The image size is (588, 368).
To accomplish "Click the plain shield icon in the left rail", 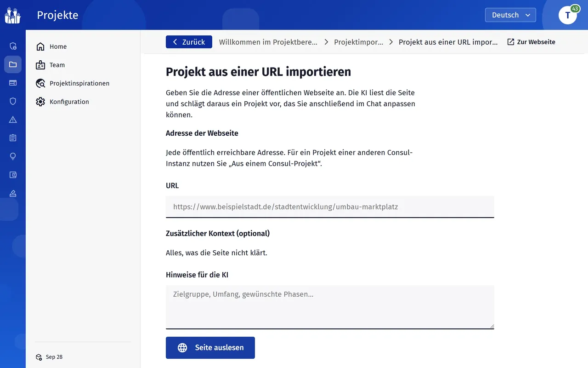I will [13, 101].
